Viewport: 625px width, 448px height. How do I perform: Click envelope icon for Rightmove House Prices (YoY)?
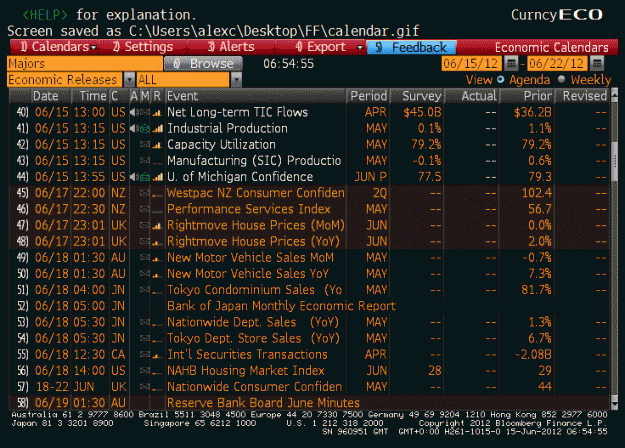point(145,241)
